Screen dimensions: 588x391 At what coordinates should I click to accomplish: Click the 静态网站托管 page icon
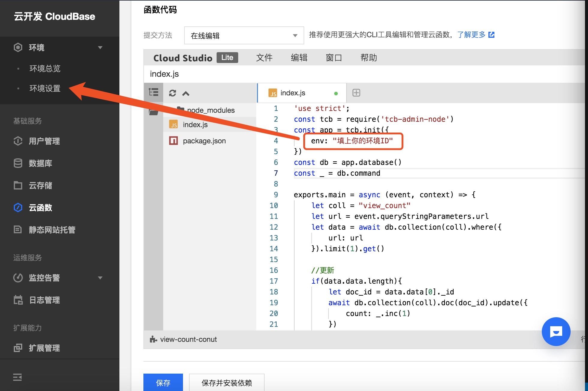pyautogui.click(x=18, y=230)
